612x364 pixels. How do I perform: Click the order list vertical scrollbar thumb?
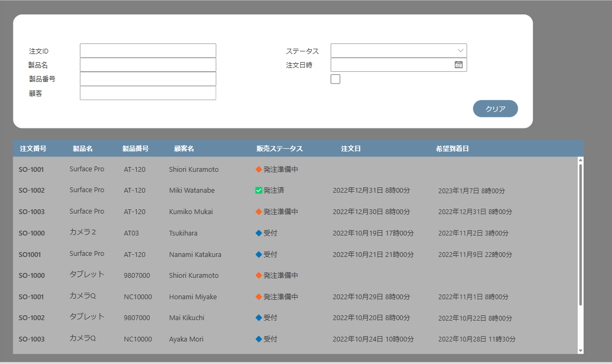[580, 234]
